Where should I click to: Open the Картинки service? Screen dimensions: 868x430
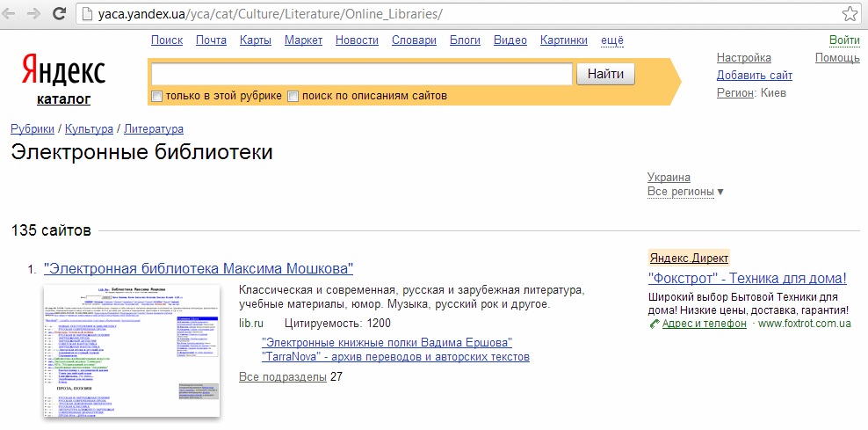(564, 40)
